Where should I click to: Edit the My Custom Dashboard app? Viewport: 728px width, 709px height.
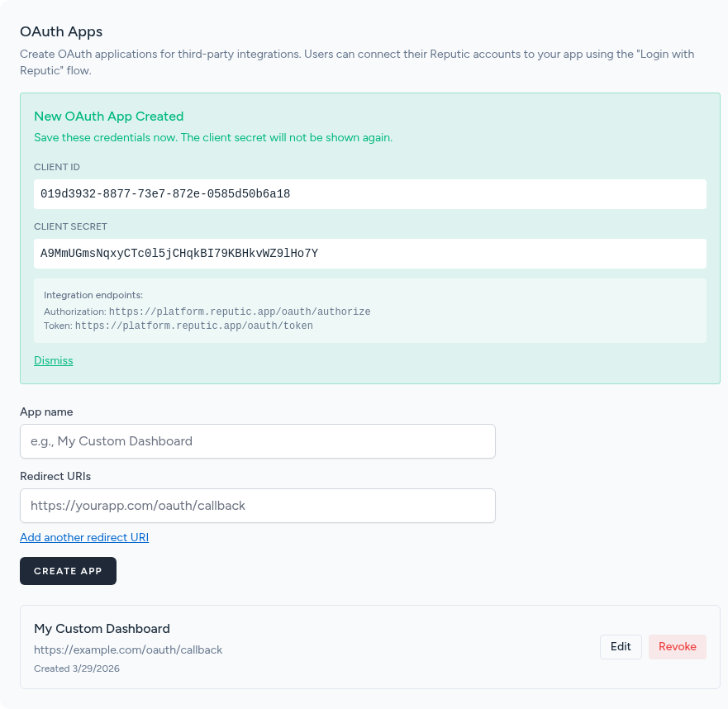621,646
